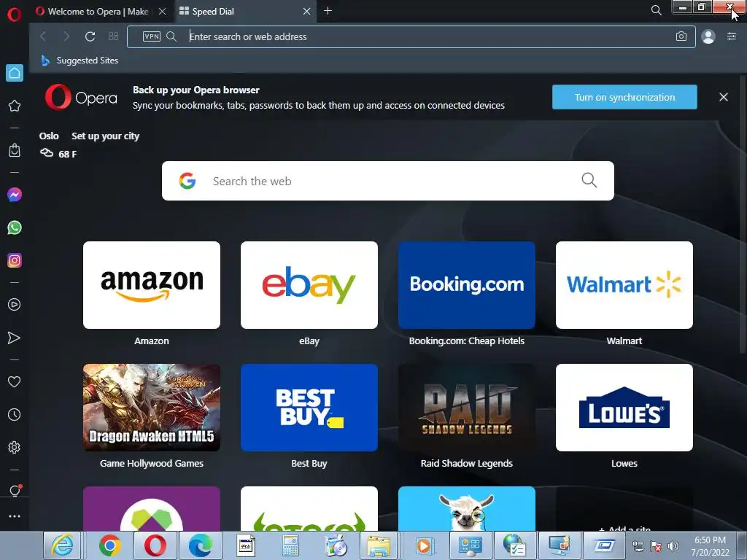Open Internet Explorer from taskbar
The height and width of the screenshot is (560, 747).
tap(63, 545)
